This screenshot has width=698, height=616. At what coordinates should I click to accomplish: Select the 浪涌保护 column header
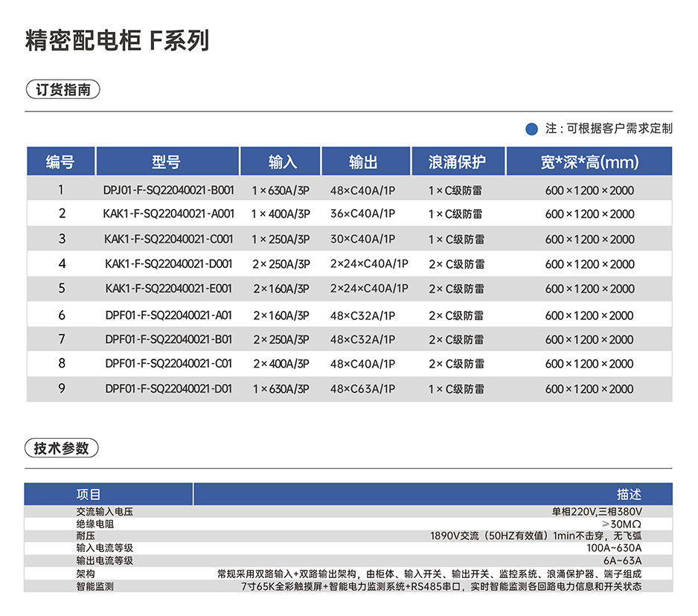[458, 161]
